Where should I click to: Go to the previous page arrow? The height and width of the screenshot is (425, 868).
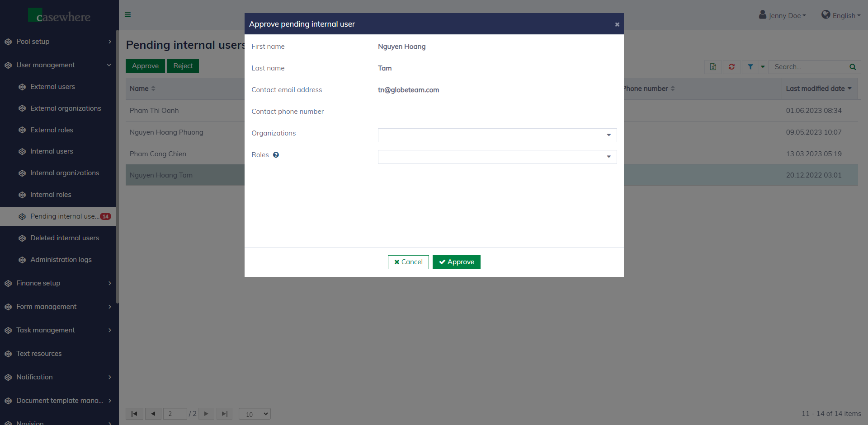(153, 414)
